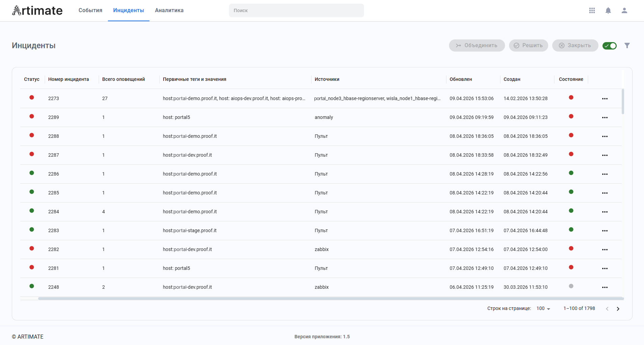The image size is (644, 345).
Task: Click the Объединить button
Action: point(477,45)
